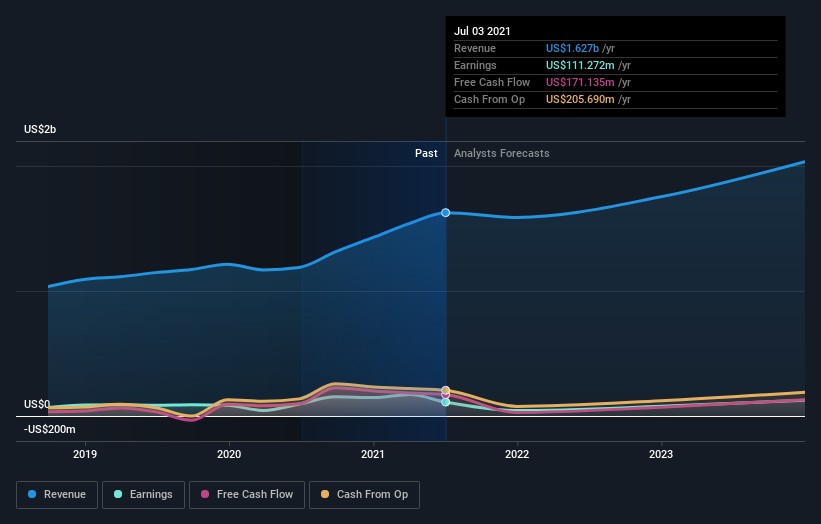This screenshot has width=821, height=524.
Task: Toggle the Revenue legend button
Action: [x=57, y=495]
